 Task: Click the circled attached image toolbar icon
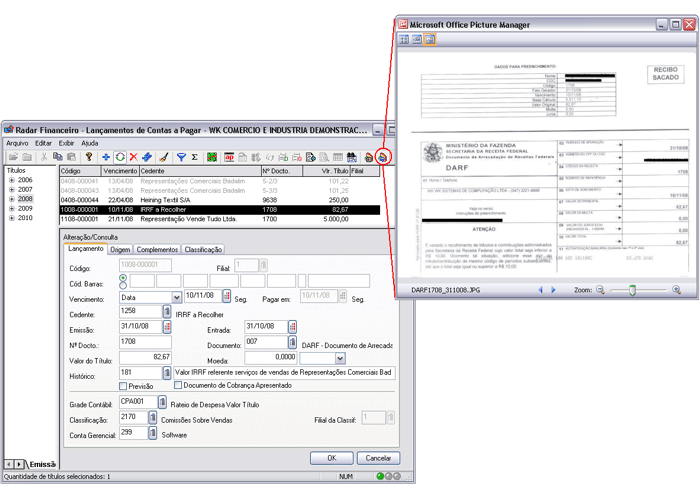tap(382, 157)
